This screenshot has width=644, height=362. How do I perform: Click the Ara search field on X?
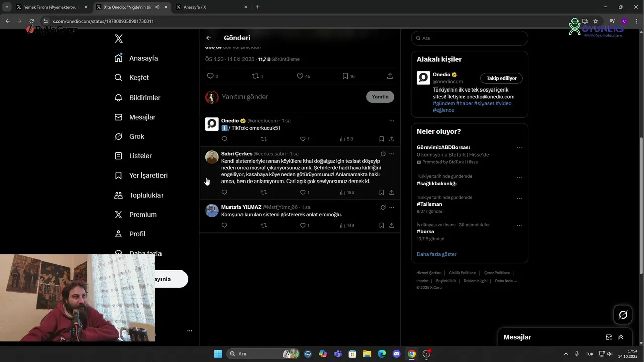click(x=469, y=38)
